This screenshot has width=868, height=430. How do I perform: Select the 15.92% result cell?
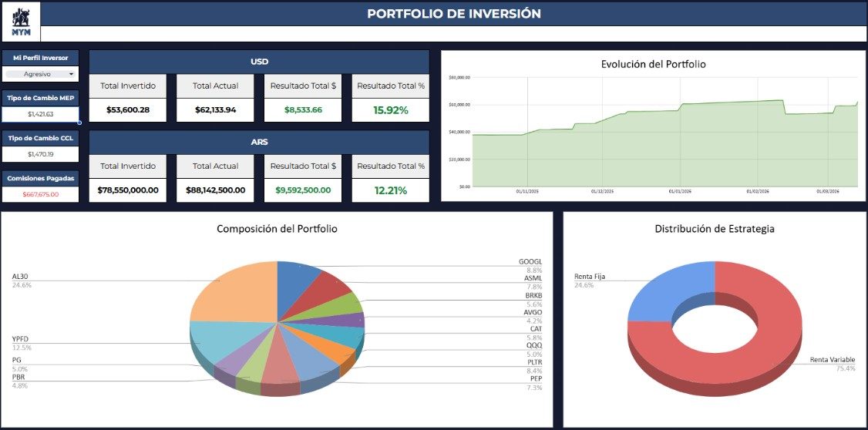390,109
